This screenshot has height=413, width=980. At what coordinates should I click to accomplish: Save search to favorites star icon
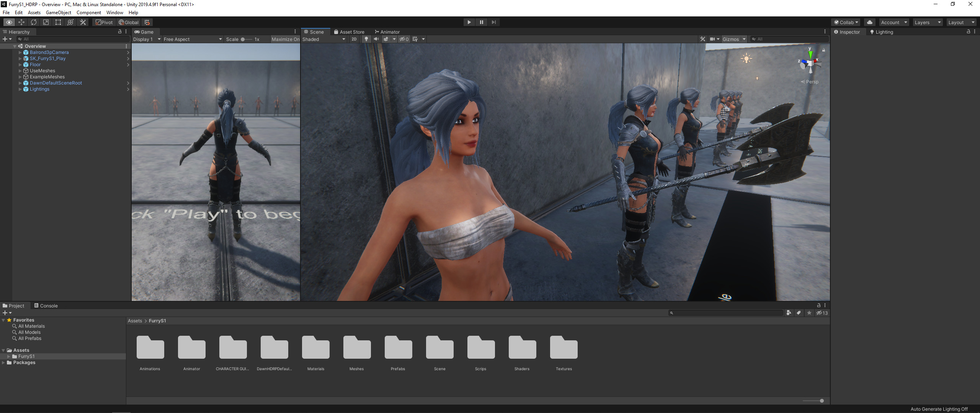tap(809, 313)
